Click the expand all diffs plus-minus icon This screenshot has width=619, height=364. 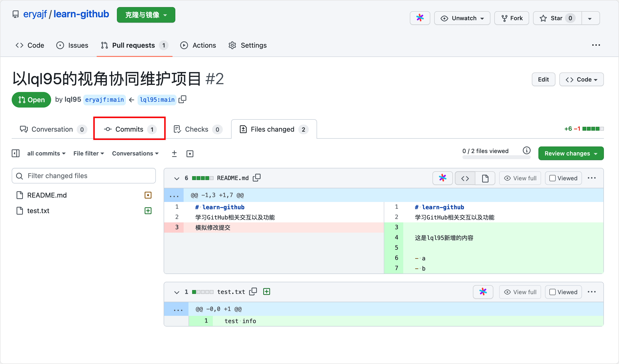(174, 153)
